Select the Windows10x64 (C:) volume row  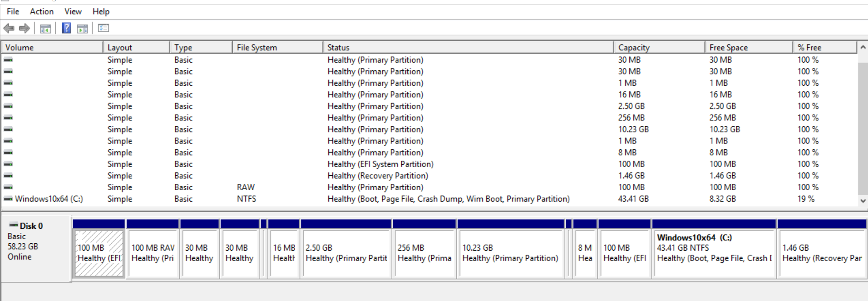point(429,199)
